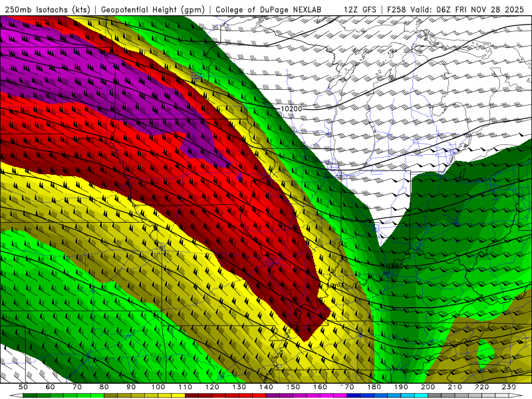Screen dimensions: 532x399
Task: Click the 230 value on the color scale
Action: (509, 387)
